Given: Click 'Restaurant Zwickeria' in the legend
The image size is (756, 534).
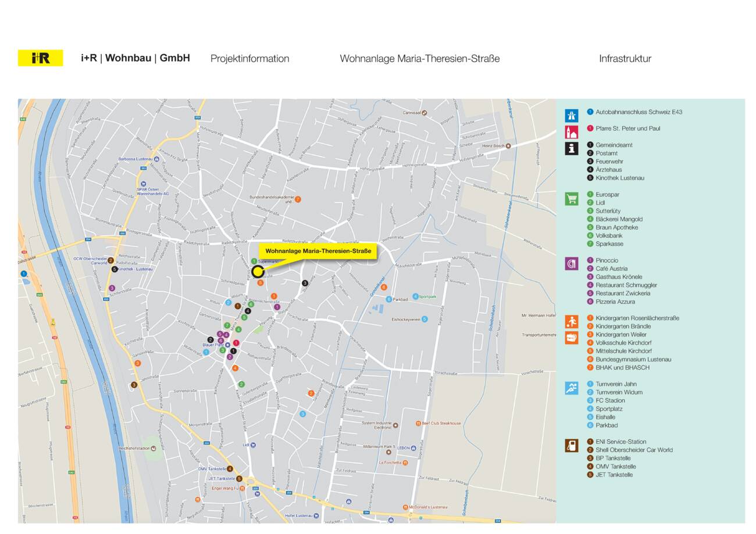Looking at the screenshot, I should pos(623,293).
